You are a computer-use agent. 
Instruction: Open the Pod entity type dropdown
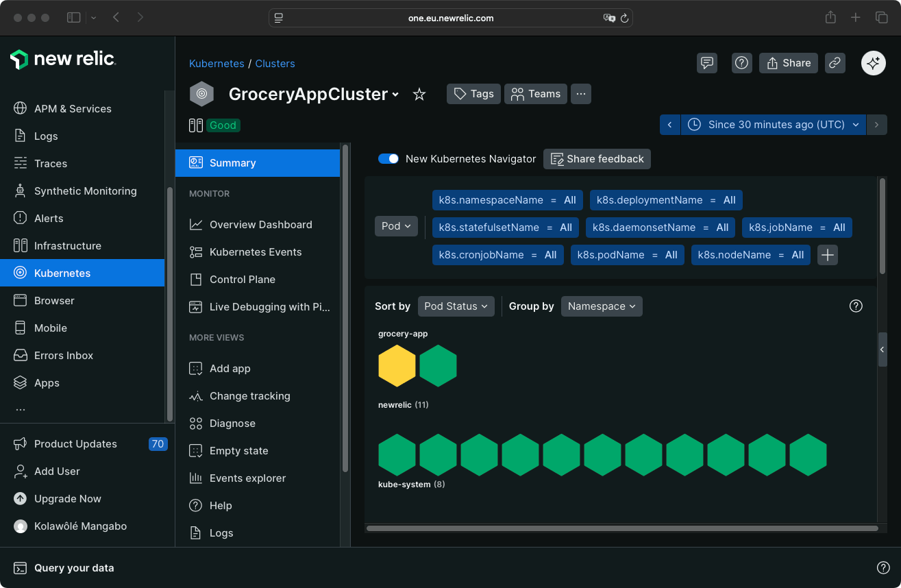pyautogui.click(x=395, y=227)
